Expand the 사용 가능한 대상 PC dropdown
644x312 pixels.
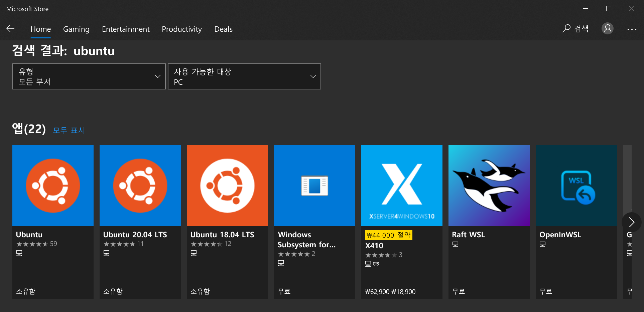(244, 76)
